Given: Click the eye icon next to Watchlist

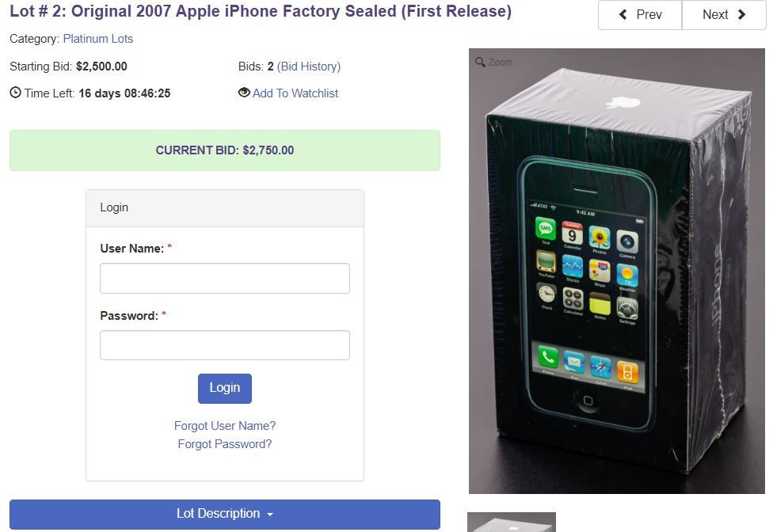Looking at the screenshot, I should click(244, 92).
